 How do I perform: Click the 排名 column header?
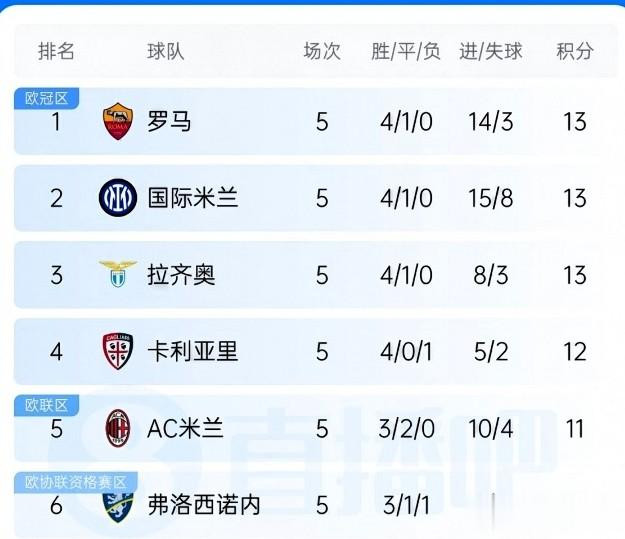click(x=56, y=51)
